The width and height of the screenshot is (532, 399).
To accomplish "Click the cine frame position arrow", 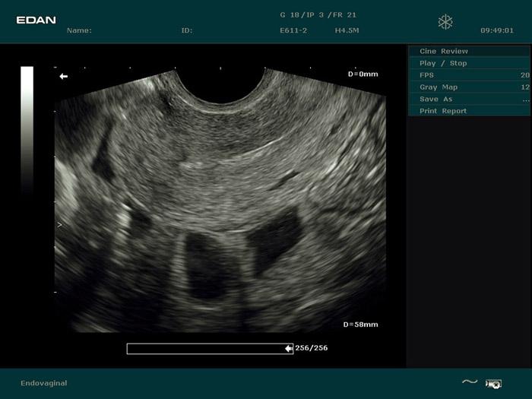I will point(289,348).
